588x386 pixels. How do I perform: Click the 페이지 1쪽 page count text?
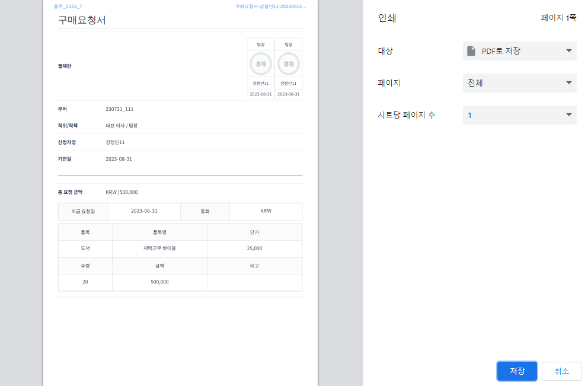(x=558, y=18)
